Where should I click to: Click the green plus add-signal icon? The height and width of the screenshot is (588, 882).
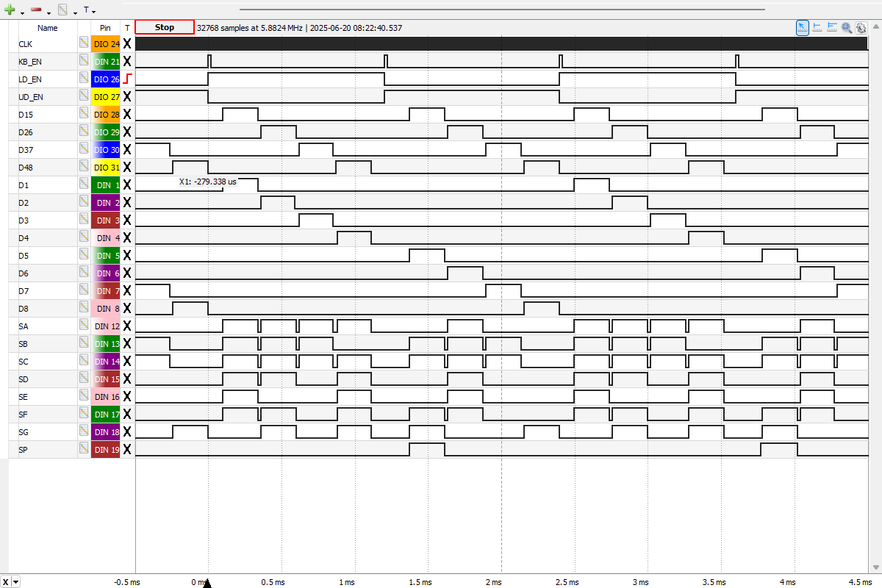(x=11, y=10)
